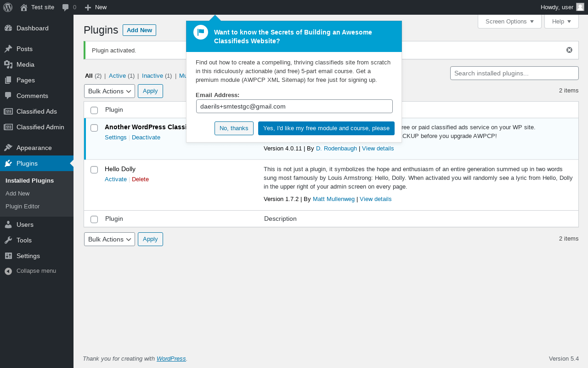Click the Settings sliders icon
The height and width of the screenshot is (368, 588).
coord(8,256)
